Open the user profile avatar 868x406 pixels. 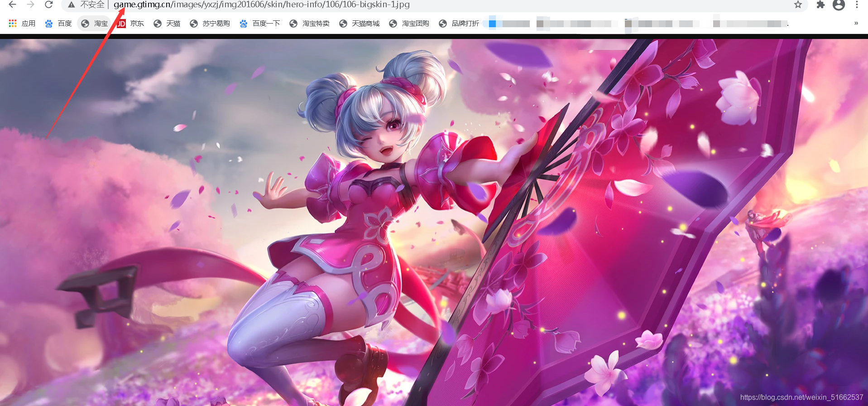(x=839, y=5)
